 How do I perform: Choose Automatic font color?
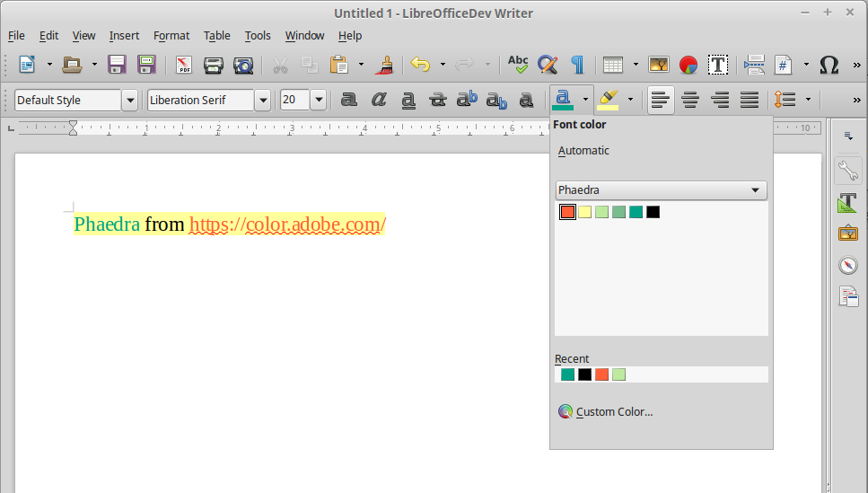pyautogui.click(x=583, y=151)
